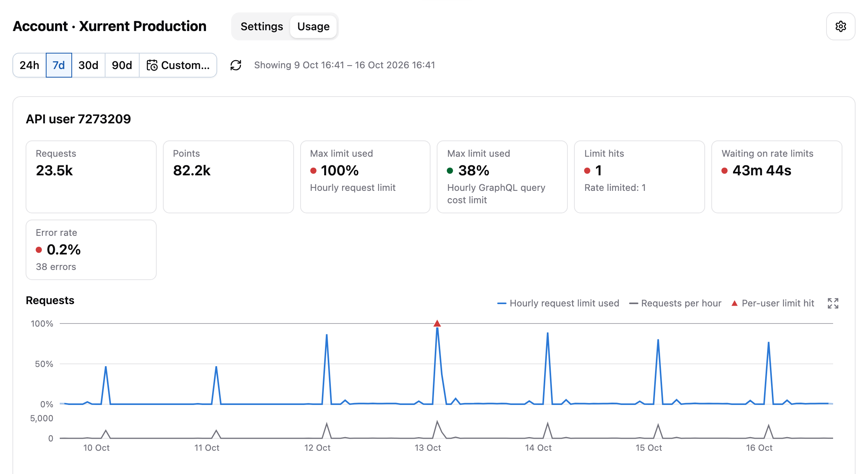This screenshot has width=868, height=474.
Task: Click the 'Requests' chart heading
Action: coord(50,301)
